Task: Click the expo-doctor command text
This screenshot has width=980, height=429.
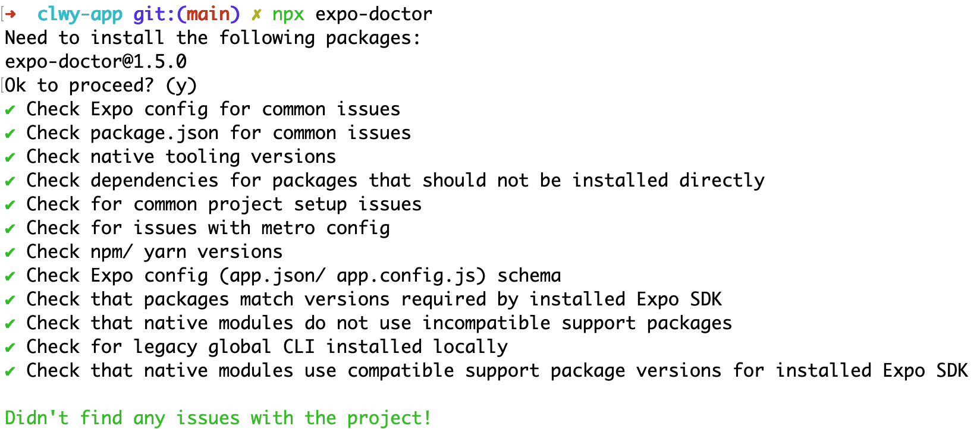Action: click(373, 14)
